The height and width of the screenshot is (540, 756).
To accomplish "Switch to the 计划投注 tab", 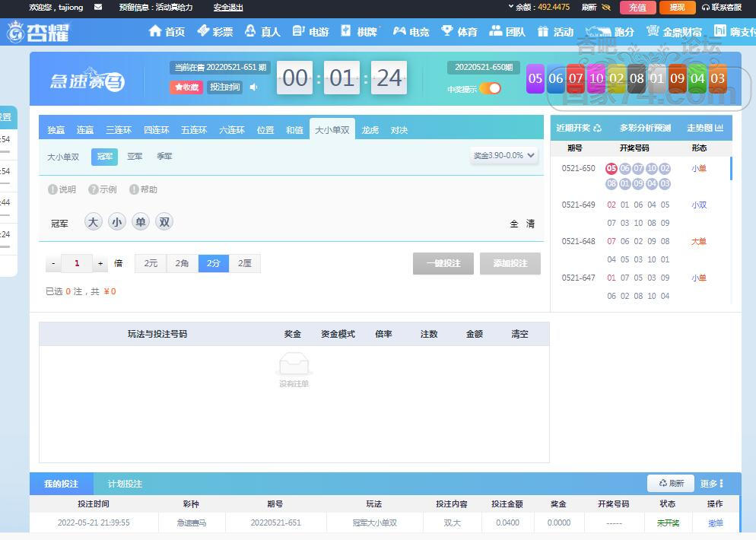I will [x=125, y=484].
